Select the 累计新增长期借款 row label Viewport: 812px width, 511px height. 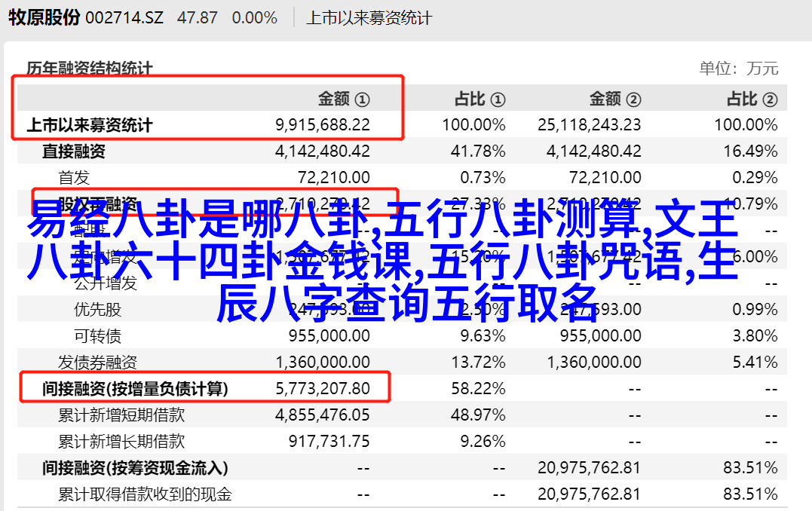point(121,442)
